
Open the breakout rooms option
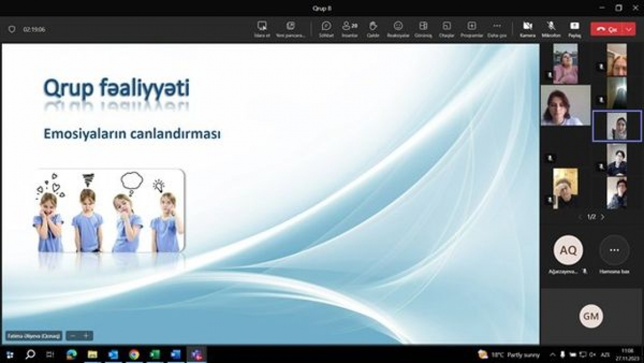click(446, 29)
